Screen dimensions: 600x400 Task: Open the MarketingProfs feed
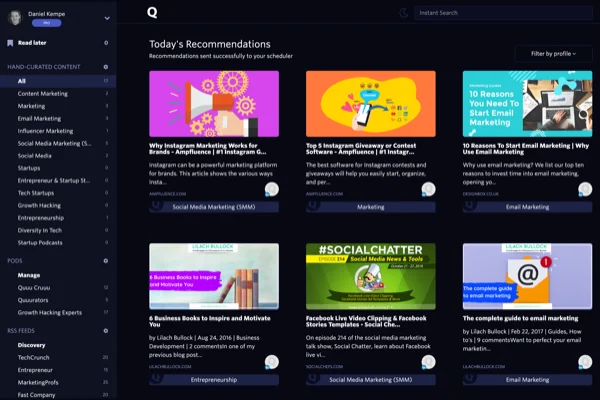click(x=58, y=382)
